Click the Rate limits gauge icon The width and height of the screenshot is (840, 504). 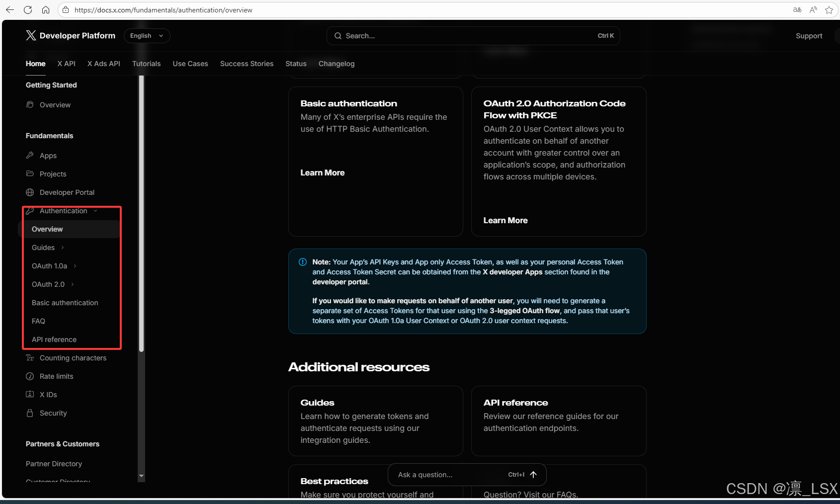pos(30,376)
